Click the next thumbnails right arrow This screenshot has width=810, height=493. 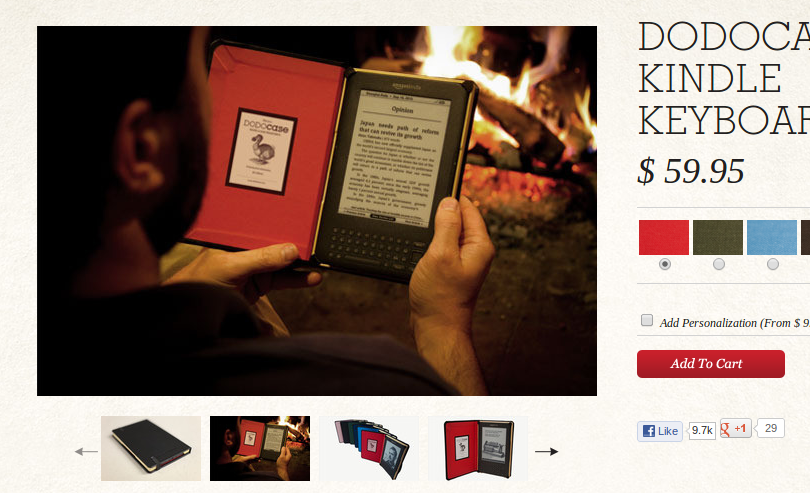pyautogui.click(x=547, y=451)
